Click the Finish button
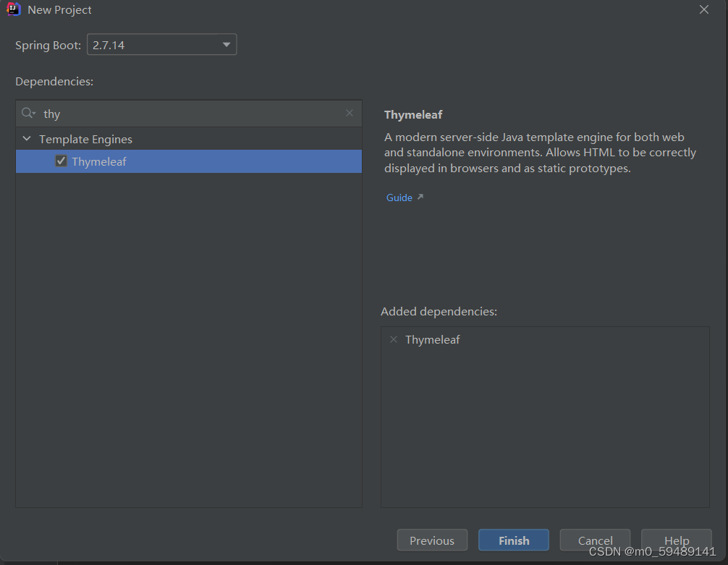The width and height of the screenshot is (728, 565). [514, 540]
